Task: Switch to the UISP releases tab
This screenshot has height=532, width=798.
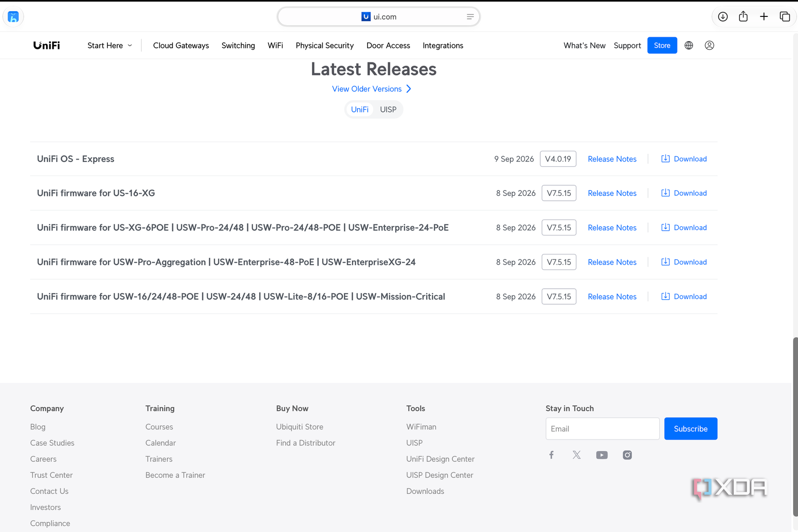Action: (388, 109)
